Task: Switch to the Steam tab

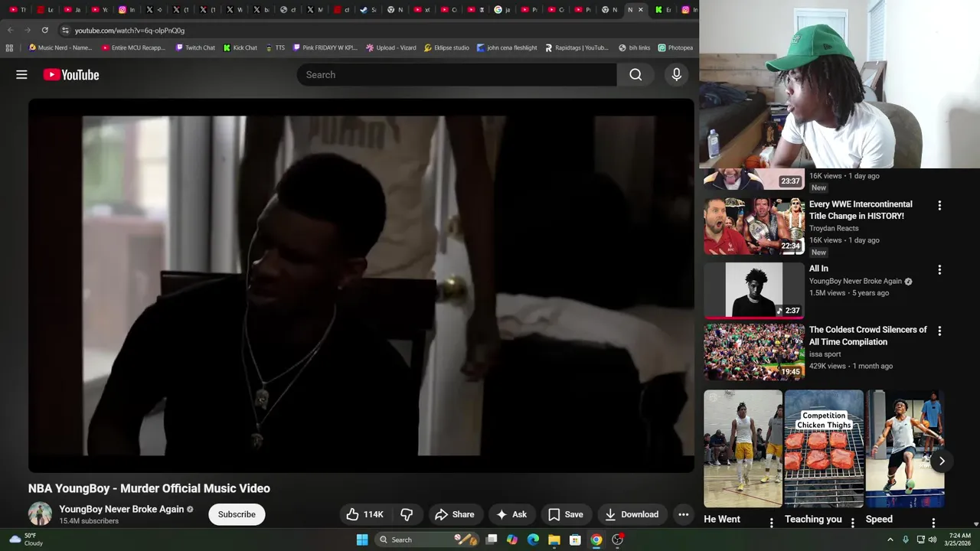Action: click(x=367, y=9)
